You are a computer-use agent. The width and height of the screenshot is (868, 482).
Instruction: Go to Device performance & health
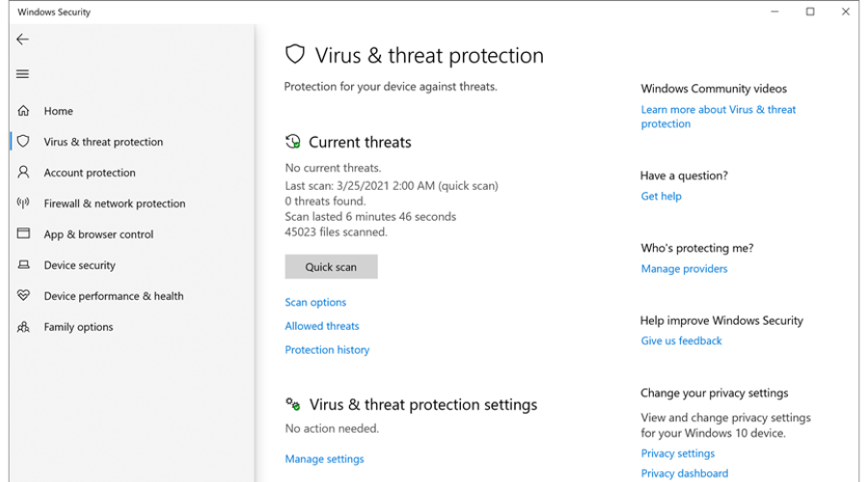click(114, 296)
